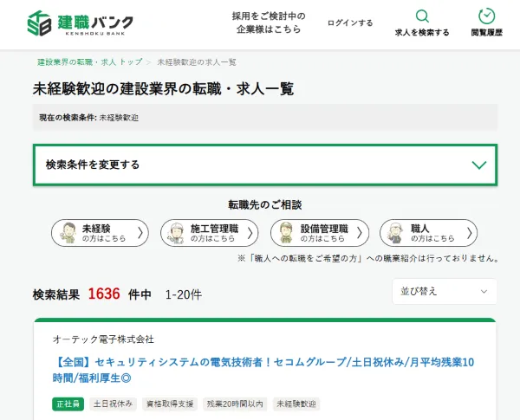This screenshot has width=520, height=420.
Task: Click the 閲覧履歴 label
Action: tap(487, 33)
